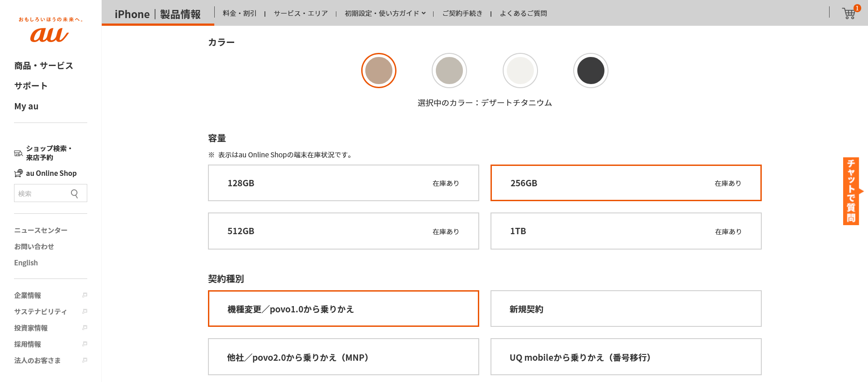The image size is (868, 382).
Task: Open My au in sidebar
Action: pos(26,106)
